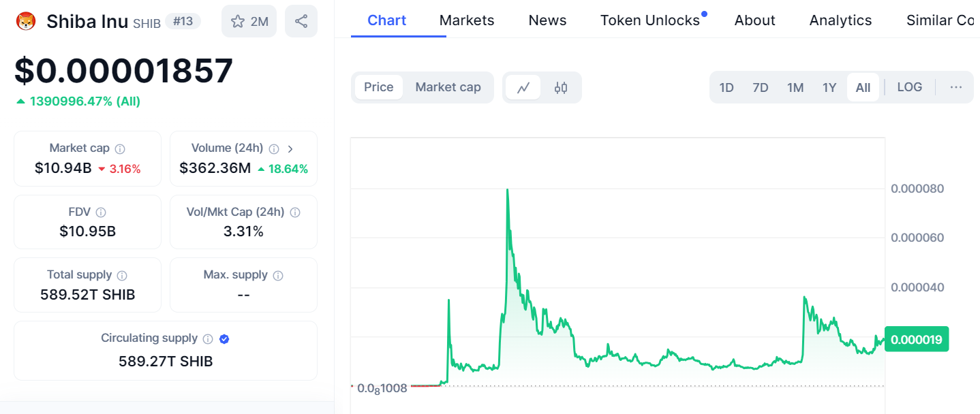Open the About tab
This screenshot has height=414, width=980.
(755, 20)
